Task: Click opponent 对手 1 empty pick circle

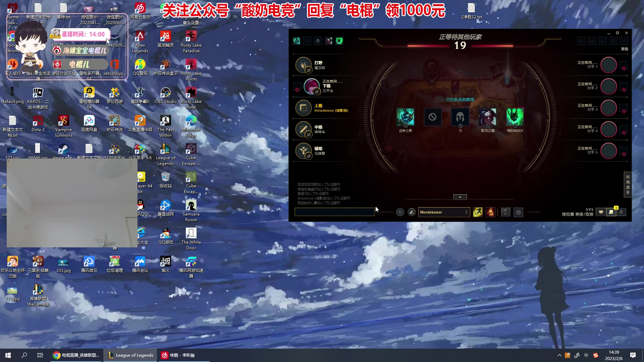Action: 608,65
